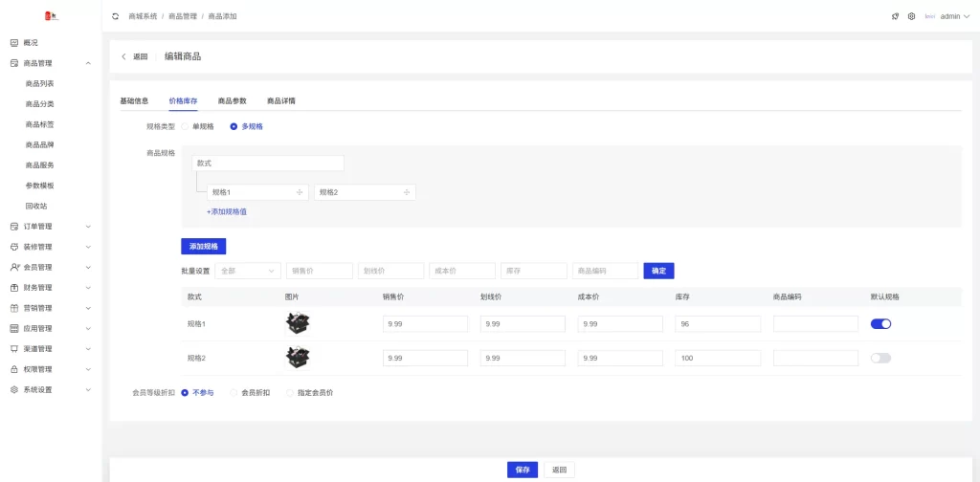Click the 应用管理 sidebar icon
980x482 pixels.
(x=14, y=328)
